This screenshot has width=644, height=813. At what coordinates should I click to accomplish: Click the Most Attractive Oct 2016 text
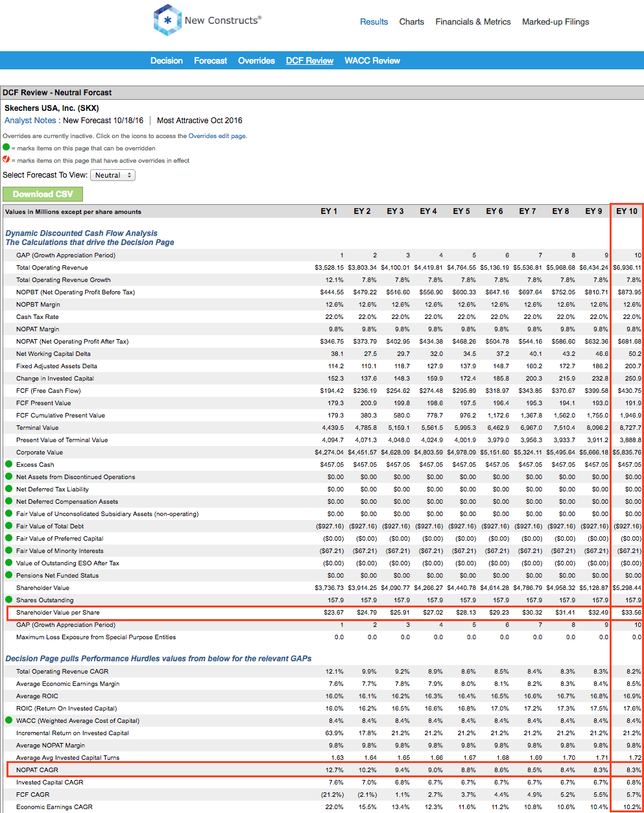pos(200,121)
